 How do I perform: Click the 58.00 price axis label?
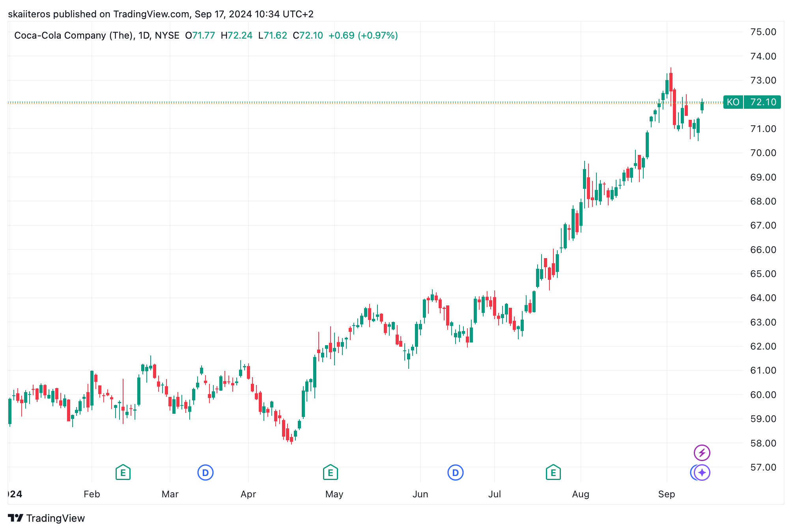(763, 443)
